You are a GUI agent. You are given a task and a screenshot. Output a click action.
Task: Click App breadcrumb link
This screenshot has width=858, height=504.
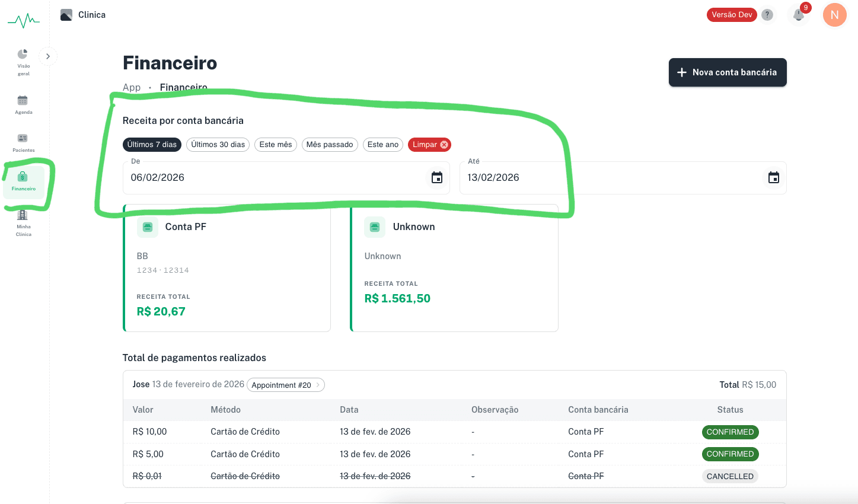tap(132, 87)
